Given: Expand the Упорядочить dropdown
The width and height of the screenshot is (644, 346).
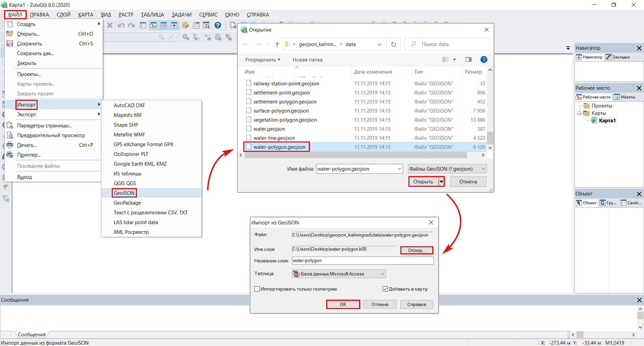Looking at the screenshot, I should [262, 60].
